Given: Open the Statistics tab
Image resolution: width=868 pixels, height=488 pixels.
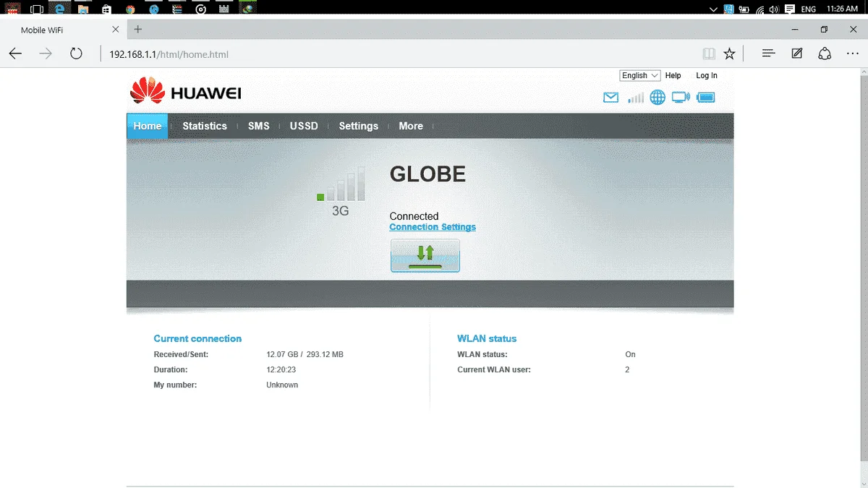Looking at the screenshot, I should (x=205, y=126).
